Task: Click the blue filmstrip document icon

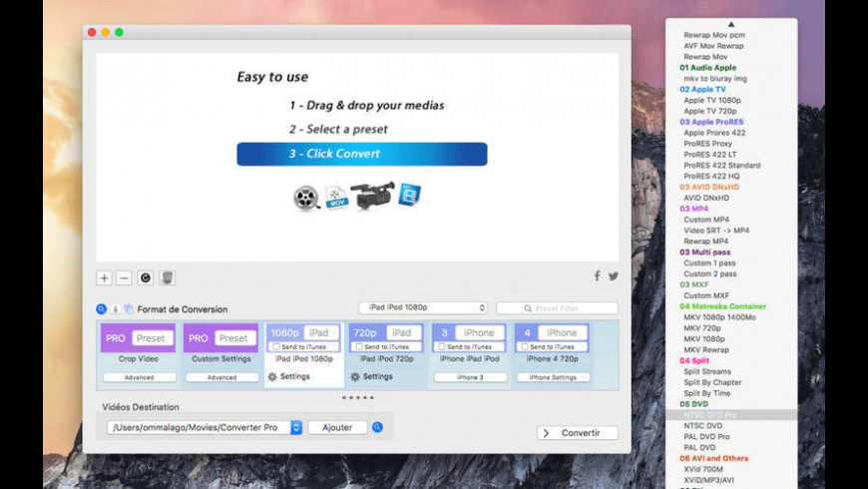Action: point(410,195)
